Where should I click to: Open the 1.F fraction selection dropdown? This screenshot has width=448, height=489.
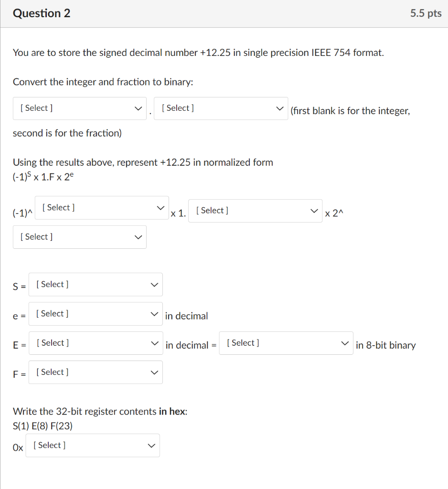(256, 211)
